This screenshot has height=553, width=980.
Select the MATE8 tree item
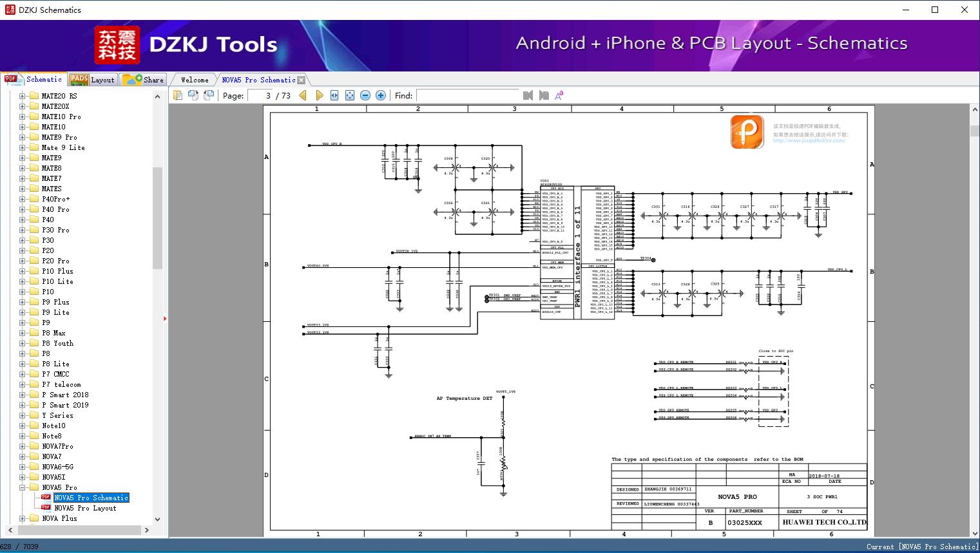pyautogui.click(x=52, y=168)
